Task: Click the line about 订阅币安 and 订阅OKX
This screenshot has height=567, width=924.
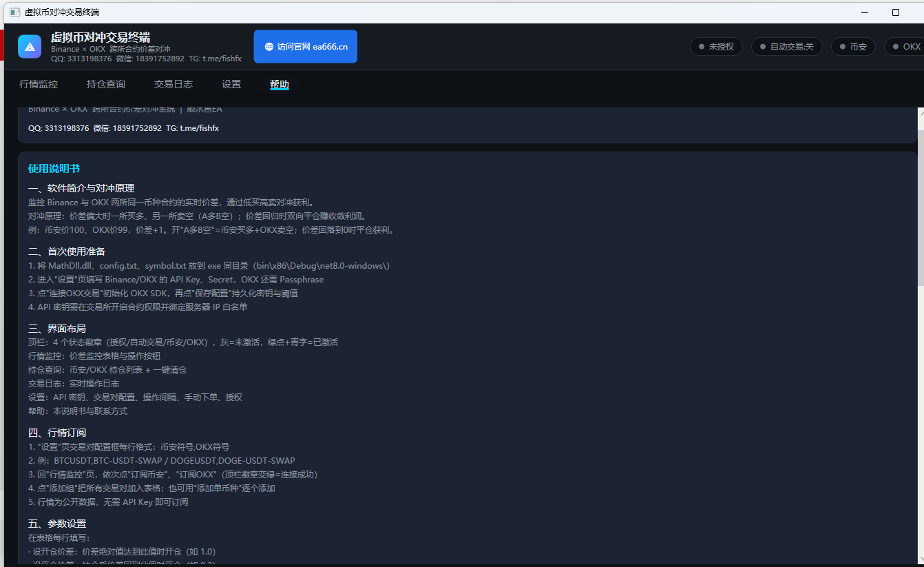Action: pos(173,474)
